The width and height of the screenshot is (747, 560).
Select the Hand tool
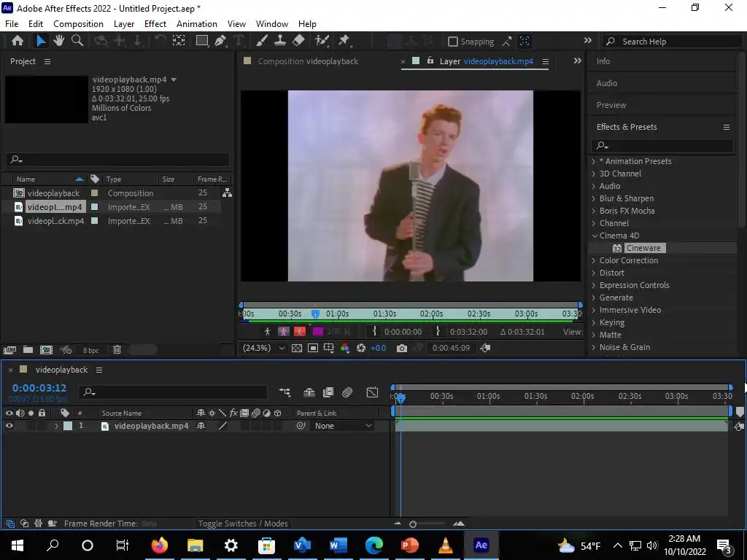(59, 41)
